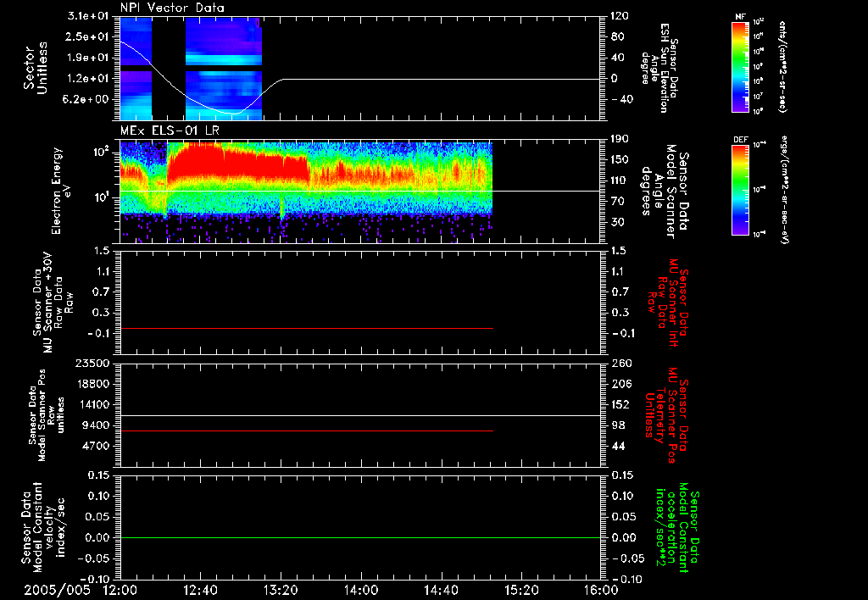Click the 4700 scanner position tick label
The height and width of the screenshot is (600, 868).
[x=97, y=446]
